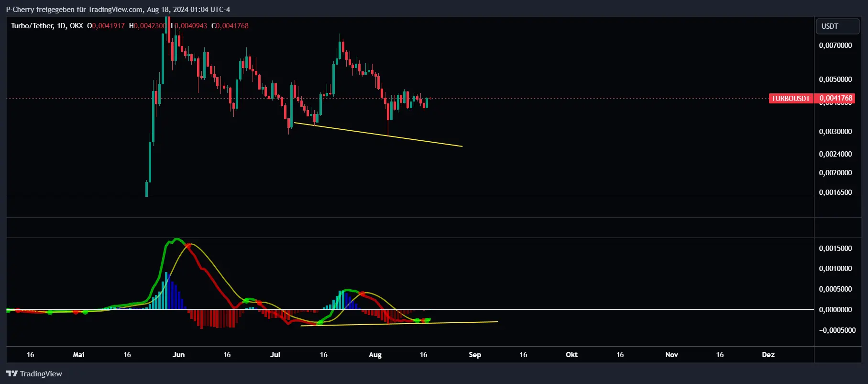Image resolution: width=868 pixels, height=384 pixels.
Task: Click the 0,0010000 MACD axis label
Action: 835,269
